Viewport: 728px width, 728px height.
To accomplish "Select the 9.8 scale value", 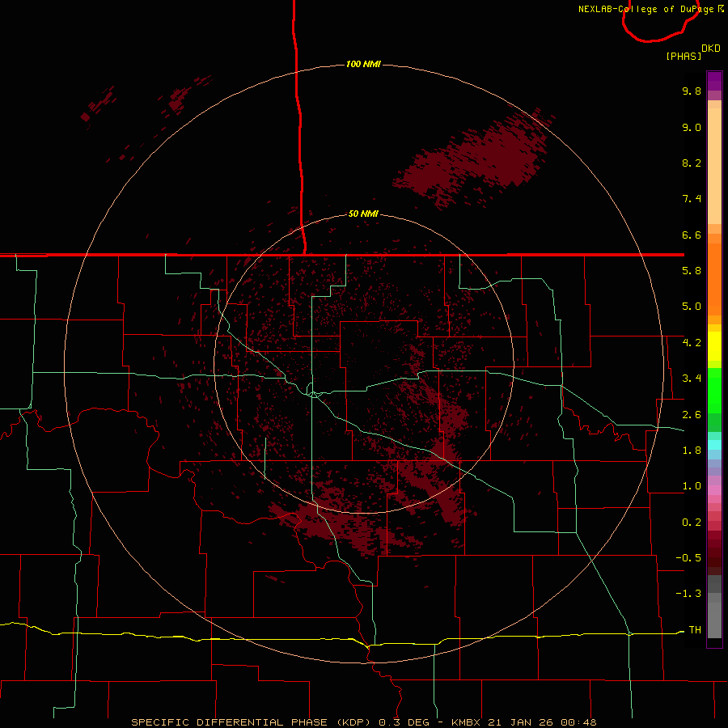I will pos(692,91).
